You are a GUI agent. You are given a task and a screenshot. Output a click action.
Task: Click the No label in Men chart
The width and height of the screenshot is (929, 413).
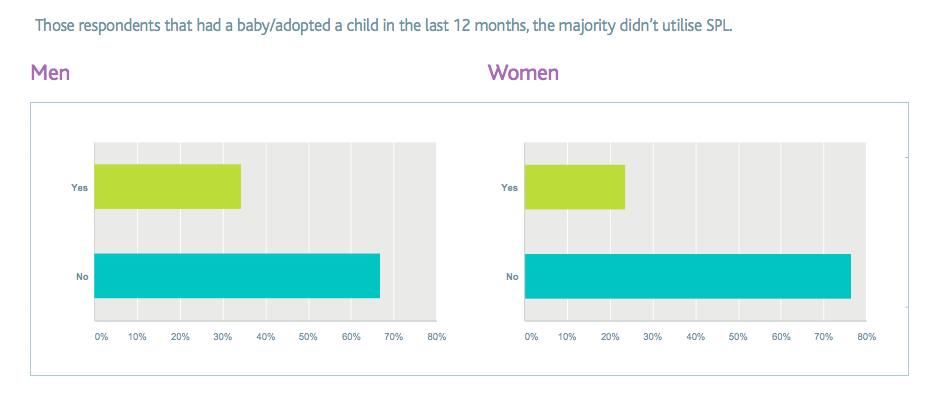click(83, 276)
